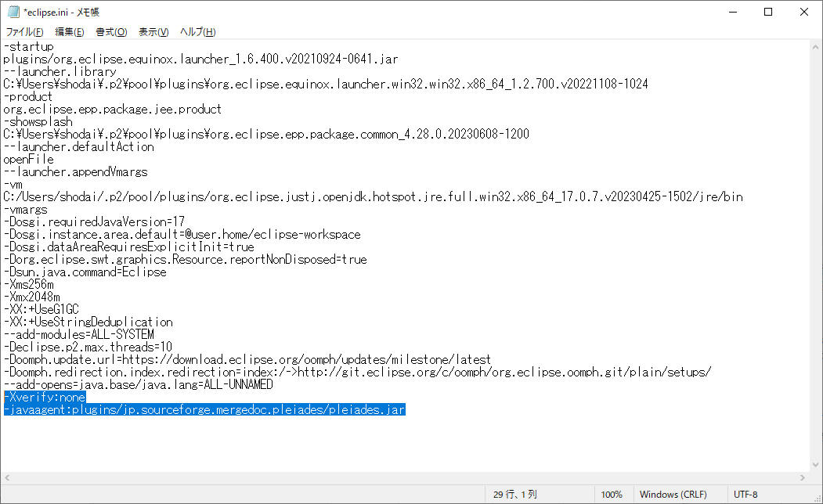Open the 表示(V) menu

coord(153,32)
